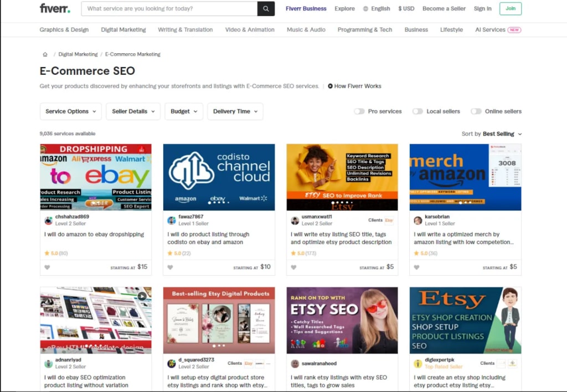
Task: Open dropshipping to ebay gig thumbnail
Action: [96, 177]
